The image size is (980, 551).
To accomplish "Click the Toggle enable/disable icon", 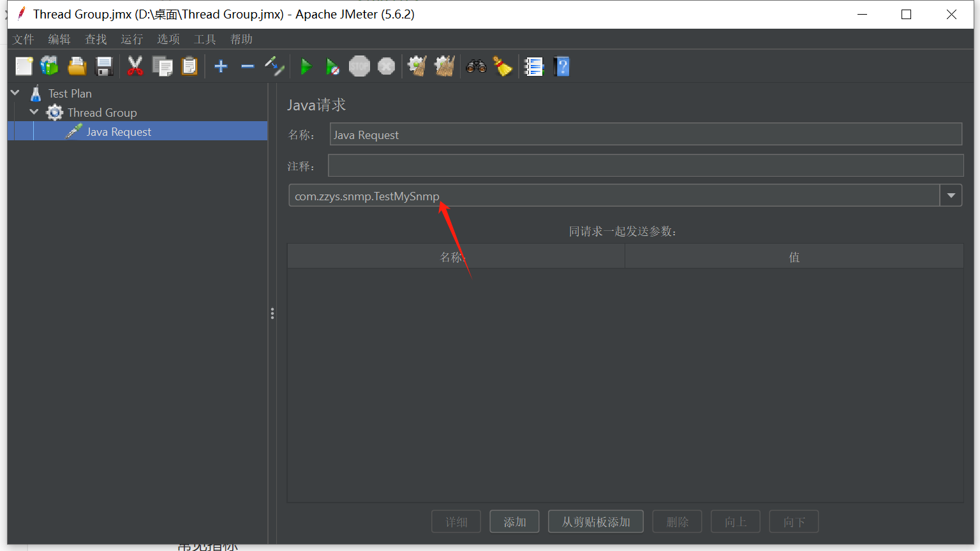I will tap(274, 66).
